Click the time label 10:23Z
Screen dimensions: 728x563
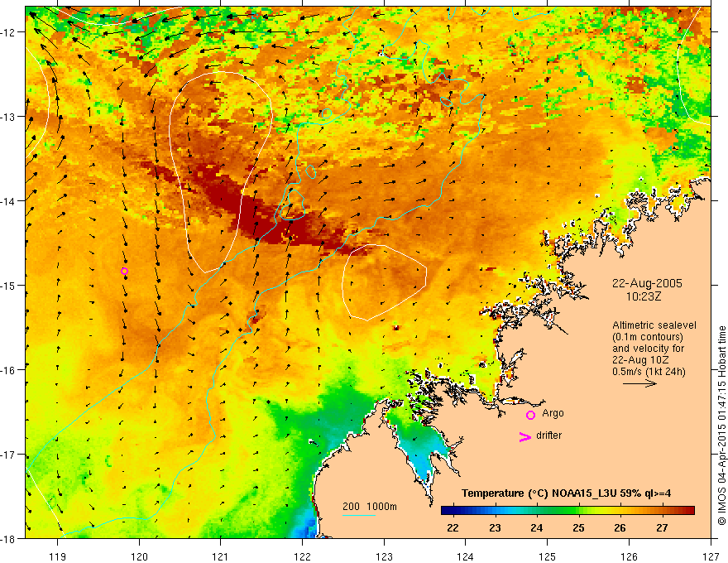click(x=643, y=296)
